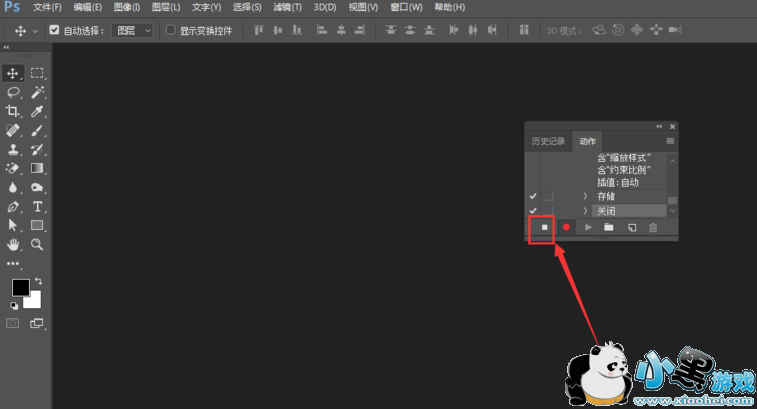Image resolution: width=757 pixels, height=409 pixels.
Task: Switch to the 动作 tab
Action: [x=587, y=141]
